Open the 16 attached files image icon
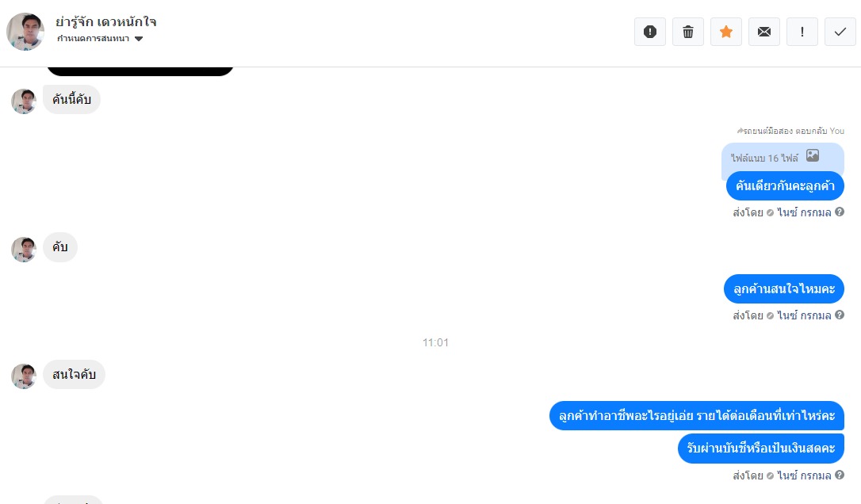This screenshot has height=504, width=861. coord(813,156)
